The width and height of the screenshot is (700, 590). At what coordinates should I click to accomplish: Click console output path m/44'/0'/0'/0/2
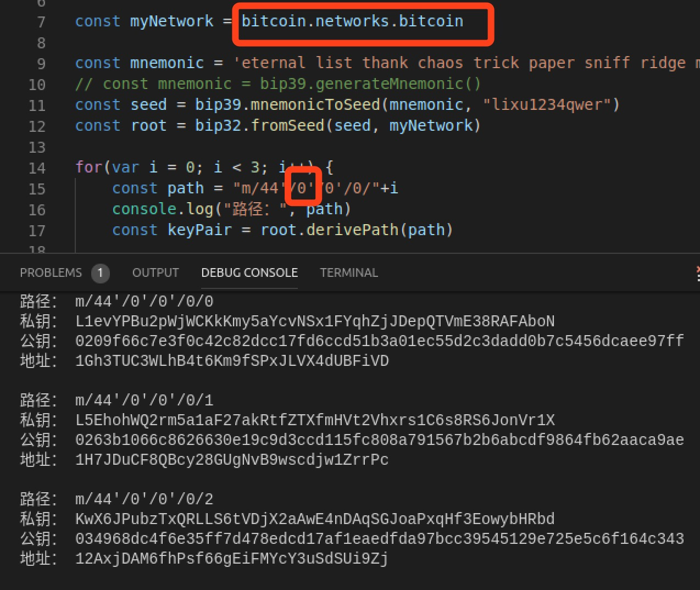[144, 499]
